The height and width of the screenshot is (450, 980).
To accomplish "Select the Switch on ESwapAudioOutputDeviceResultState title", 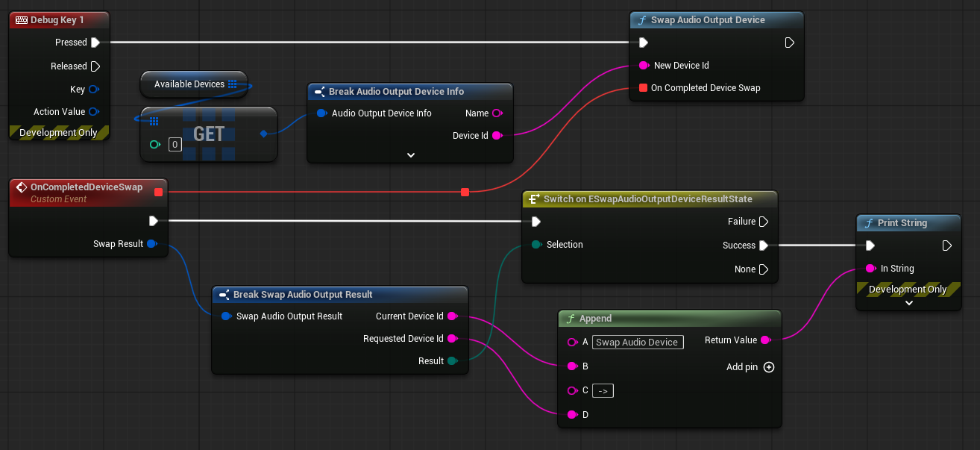I will pyautogui.click(x=648, y=199).
